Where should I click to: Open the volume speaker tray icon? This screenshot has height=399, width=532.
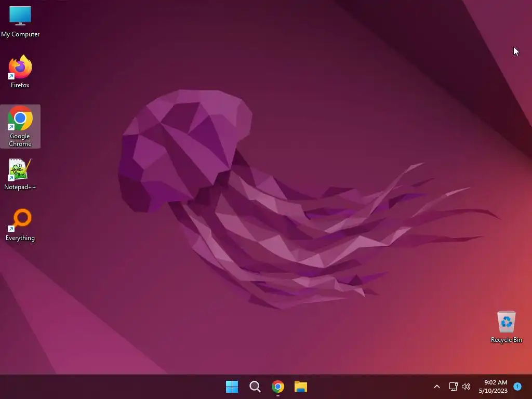click(x=466, y=387)
